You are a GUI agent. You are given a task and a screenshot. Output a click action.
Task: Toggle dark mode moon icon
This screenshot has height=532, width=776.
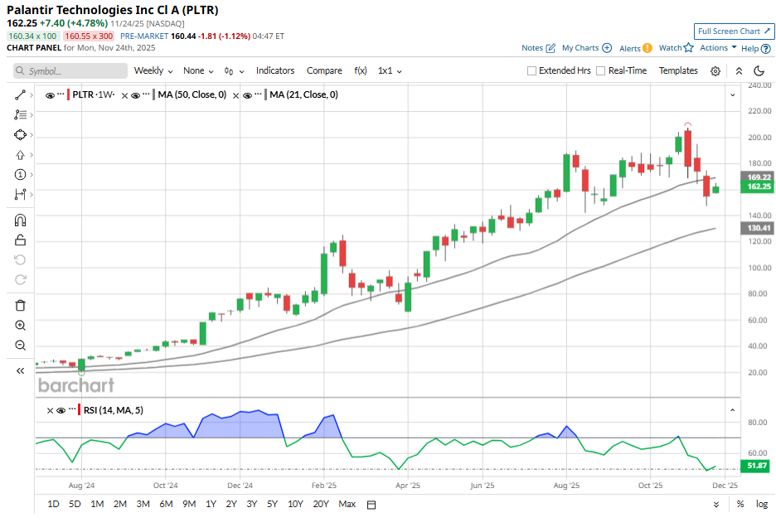[x=759, y=71]
